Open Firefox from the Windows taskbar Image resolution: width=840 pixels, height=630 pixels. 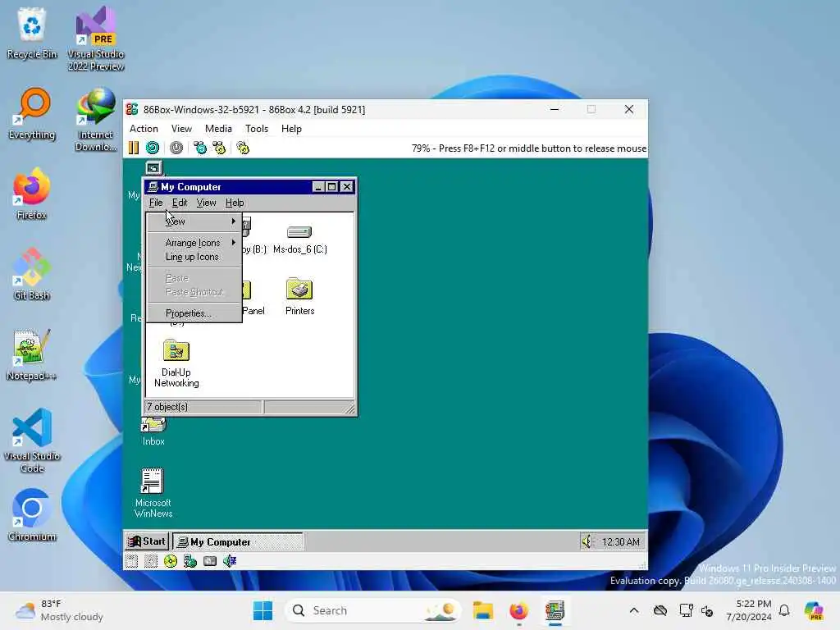pyautogui.click(x=518, y=610)
